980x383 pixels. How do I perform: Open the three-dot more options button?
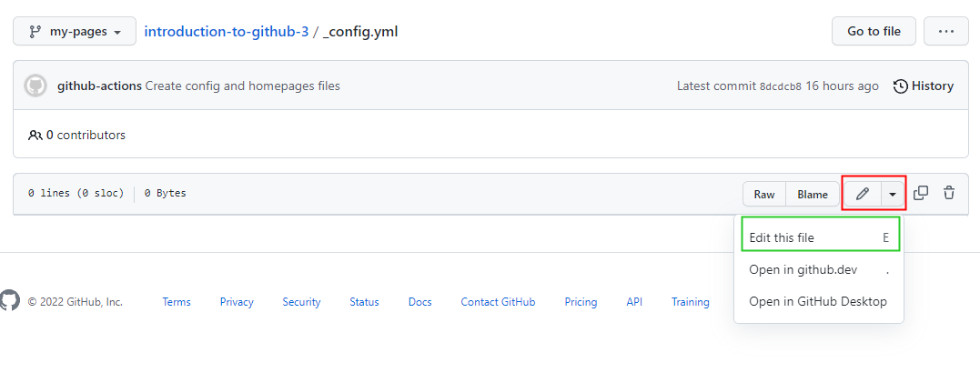tap(945, 32)
